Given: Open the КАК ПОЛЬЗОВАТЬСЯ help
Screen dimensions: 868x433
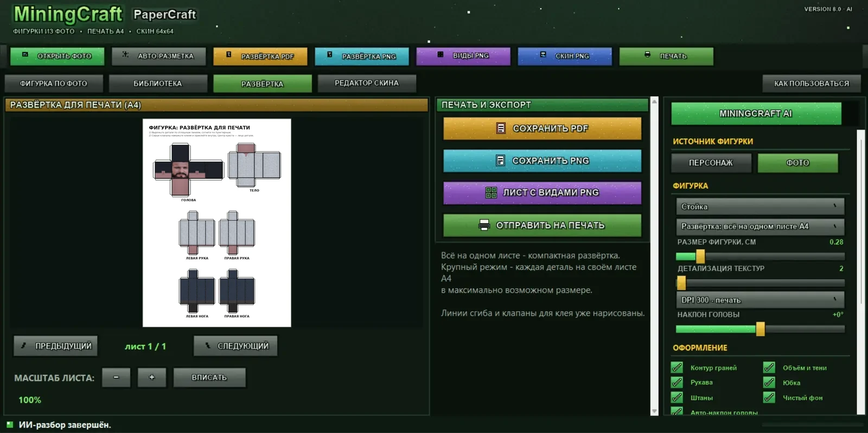Looking at the screenshot, I should pyautogui.click(x=812, y=83).
